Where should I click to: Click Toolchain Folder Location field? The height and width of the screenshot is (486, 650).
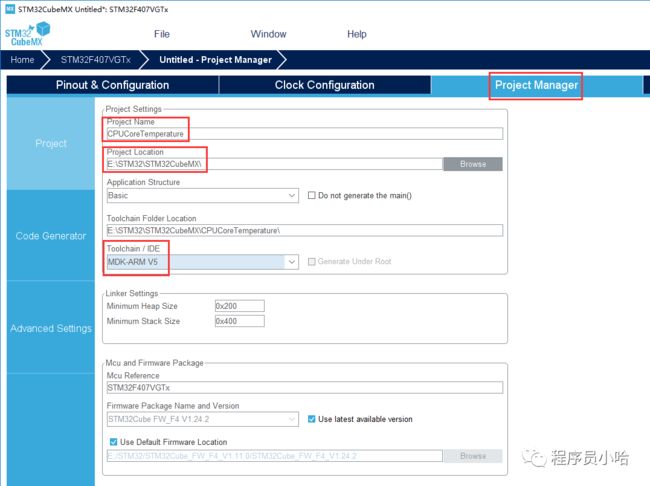pos(305,230)
